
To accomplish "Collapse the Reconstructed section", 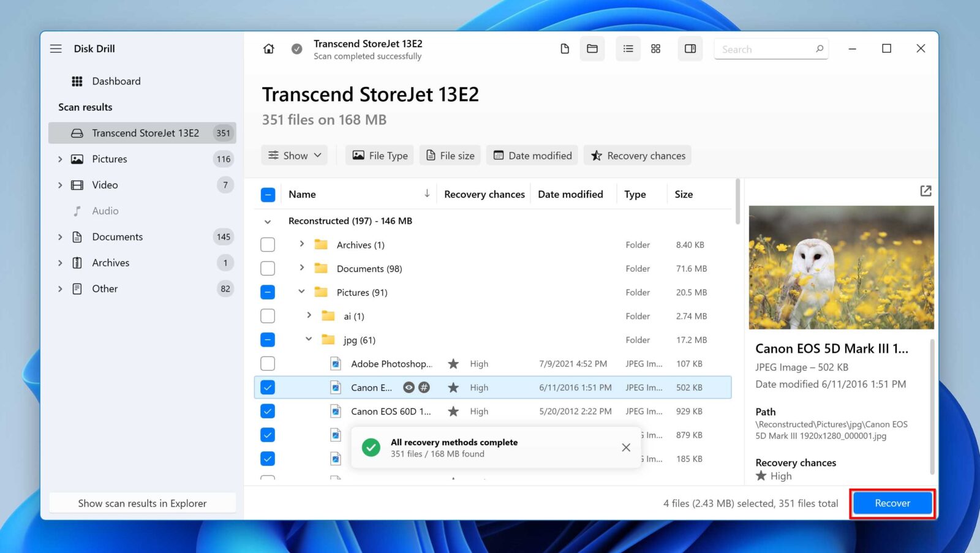I will tap(266, 221).
